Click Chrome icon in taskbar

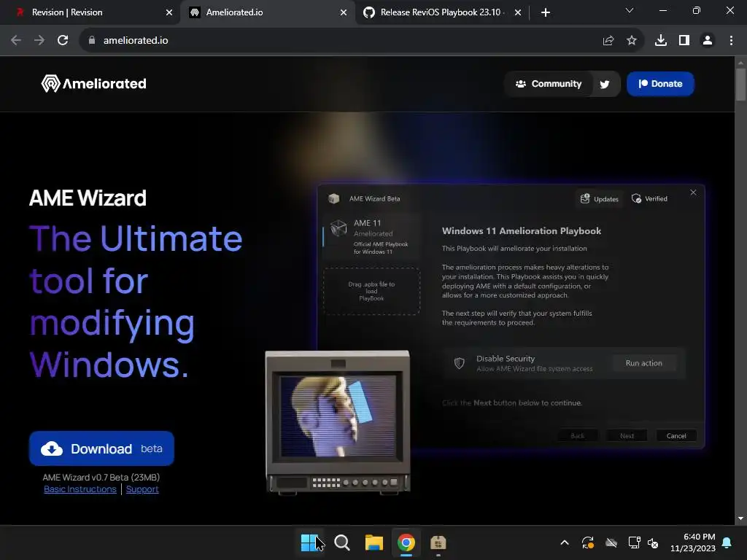(x=406, y=542)
